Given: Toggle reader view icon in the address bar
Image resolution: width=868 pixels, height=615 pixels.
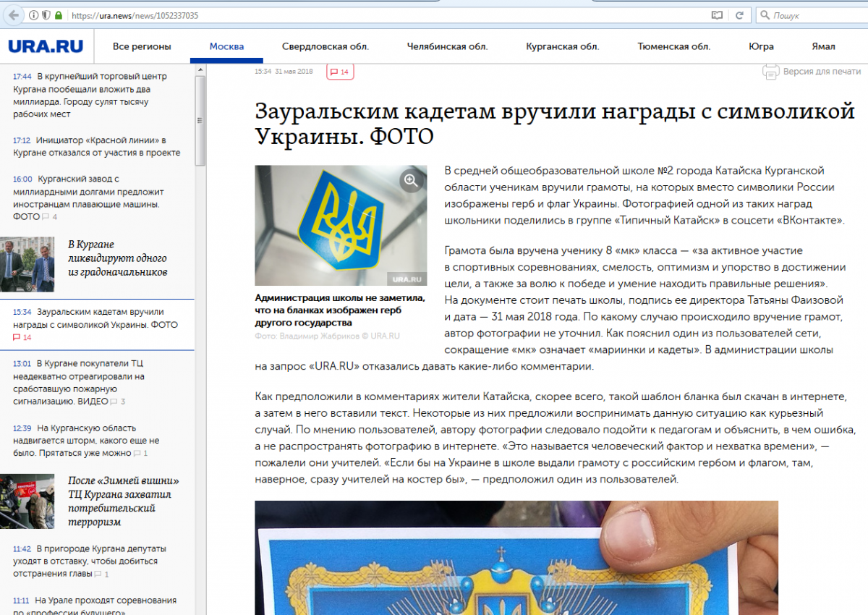Looking at the screenshot, I should 717,14.
